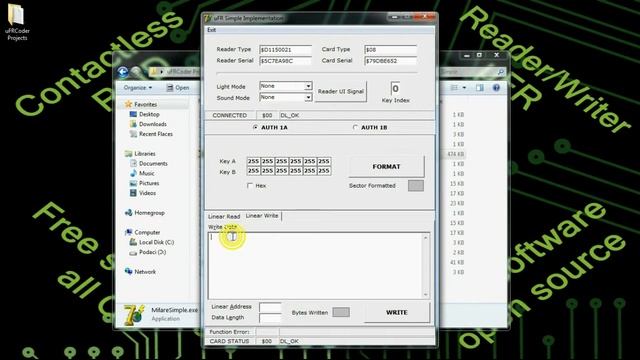Click the Linear Address input field

click(270, 307)
